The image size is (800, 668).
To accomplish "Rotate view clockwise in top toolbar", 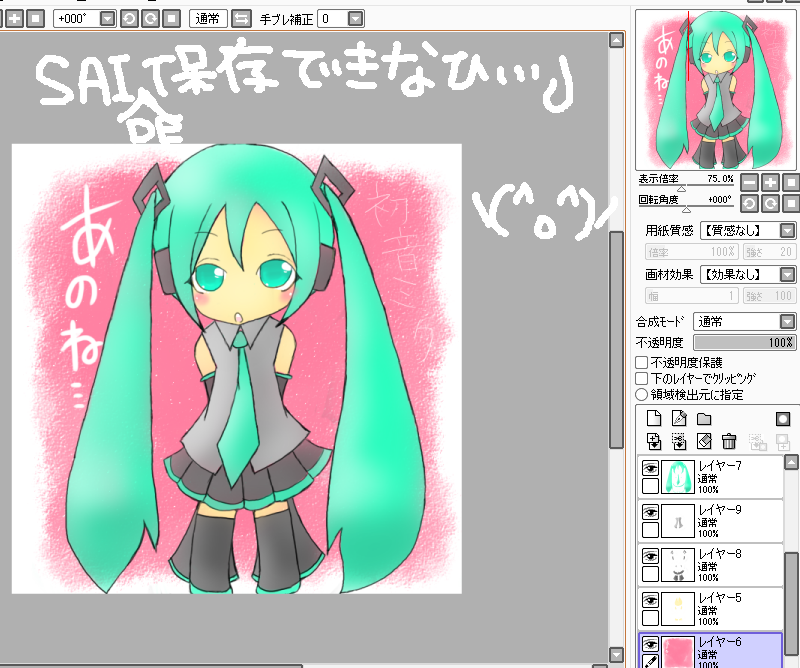I will tap(151, 19).
